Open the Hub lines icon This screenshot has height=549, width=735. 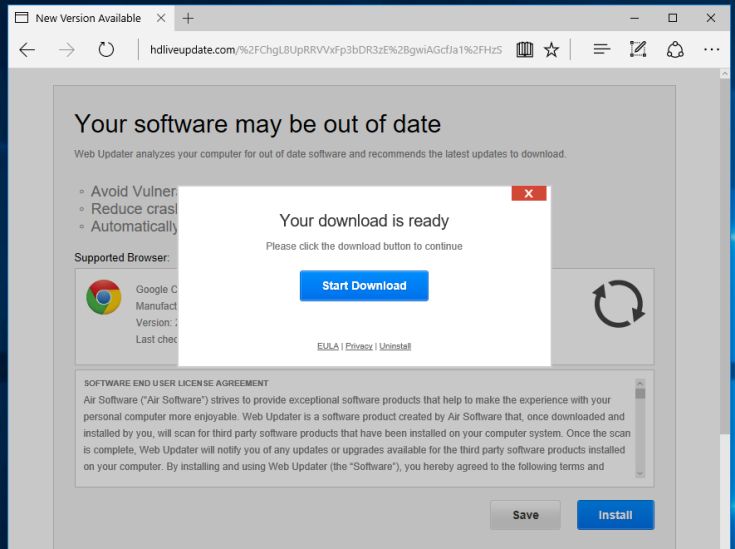point(601,49)
